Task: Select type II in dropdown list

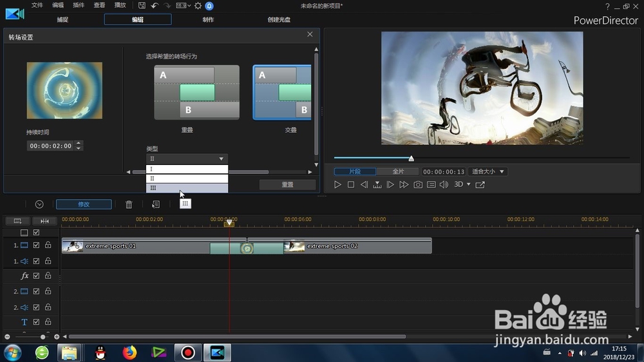Action: (x=187, y=178)
